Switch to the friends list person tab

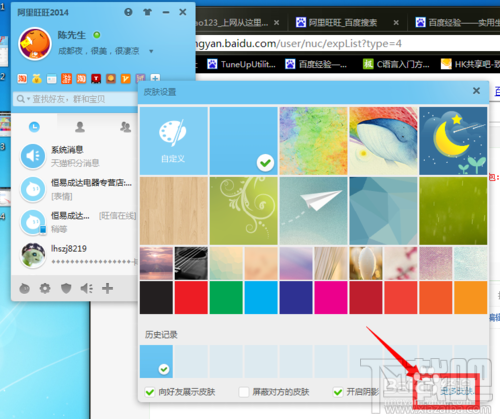[80, 127]
